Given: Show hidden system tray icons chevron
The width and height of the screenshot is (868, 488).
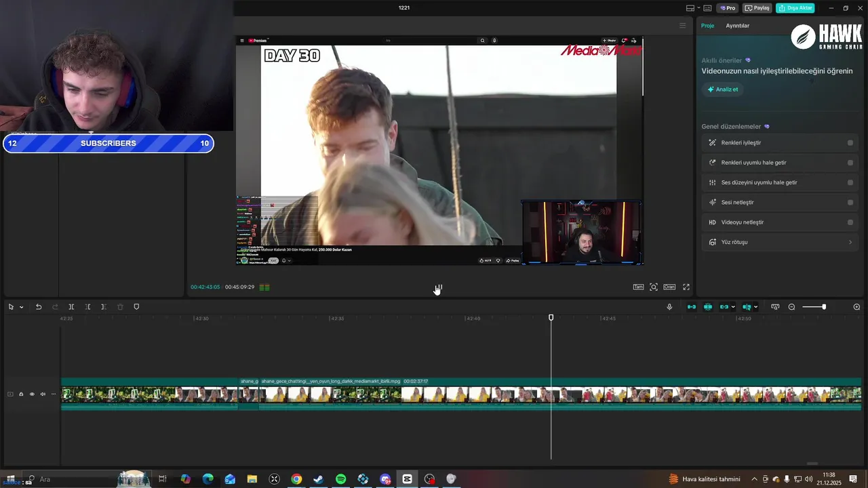Looking at the screenshot, I should pyautogui.click(x=754, y=479).
